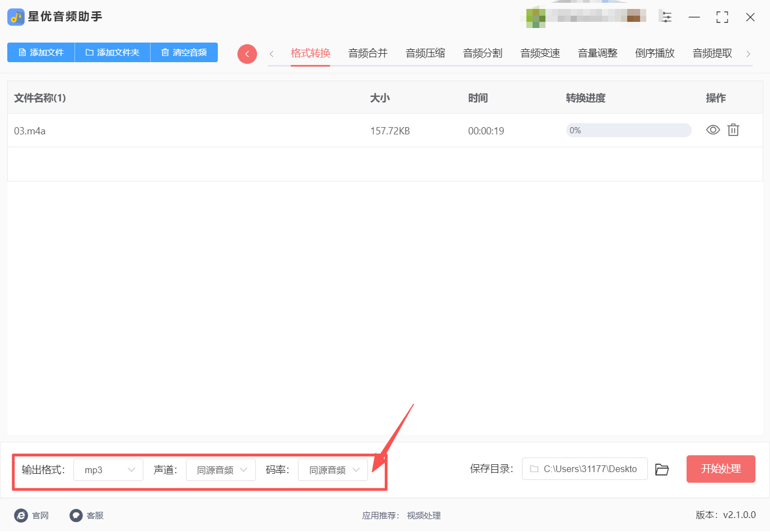770x532 pixels.
Task: Select the 音量调整 tab
Action: (x=597, y=53)
